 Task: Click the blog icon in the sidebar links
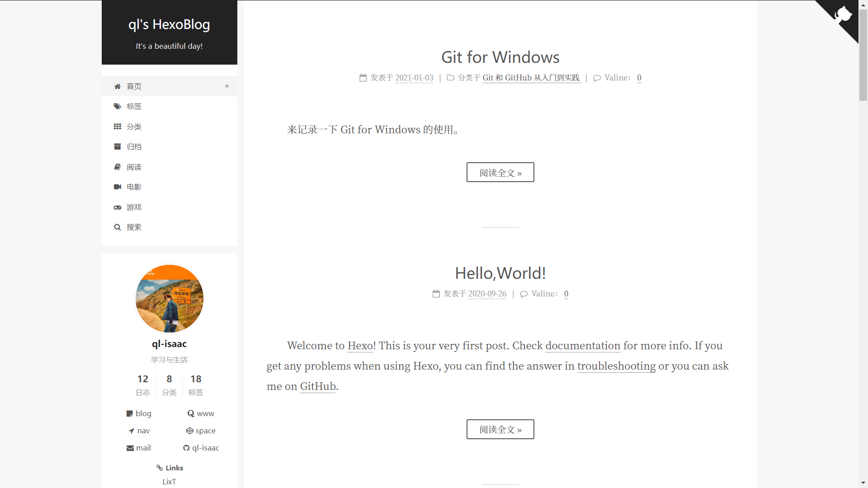tap(129, 413)
